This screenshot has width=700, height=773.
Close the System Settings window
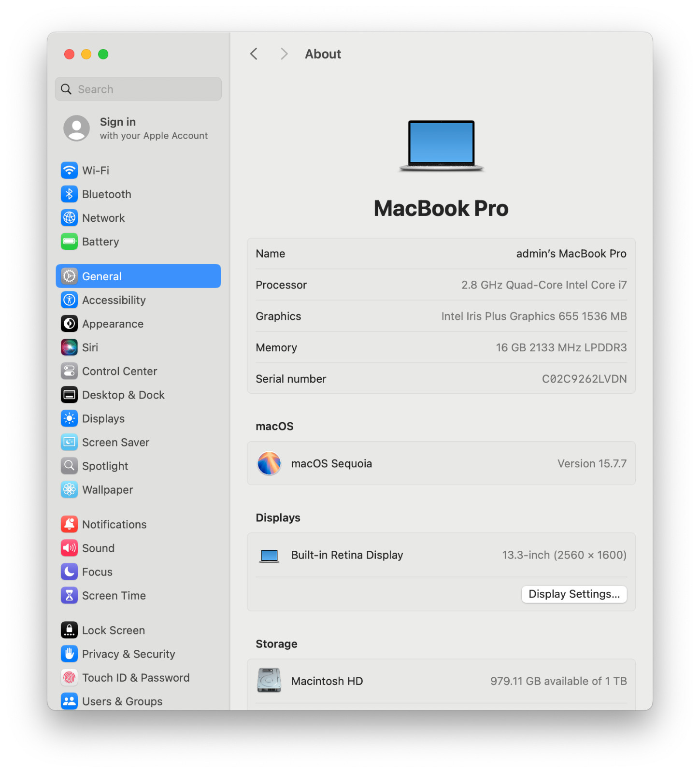[x=69, y=54]
